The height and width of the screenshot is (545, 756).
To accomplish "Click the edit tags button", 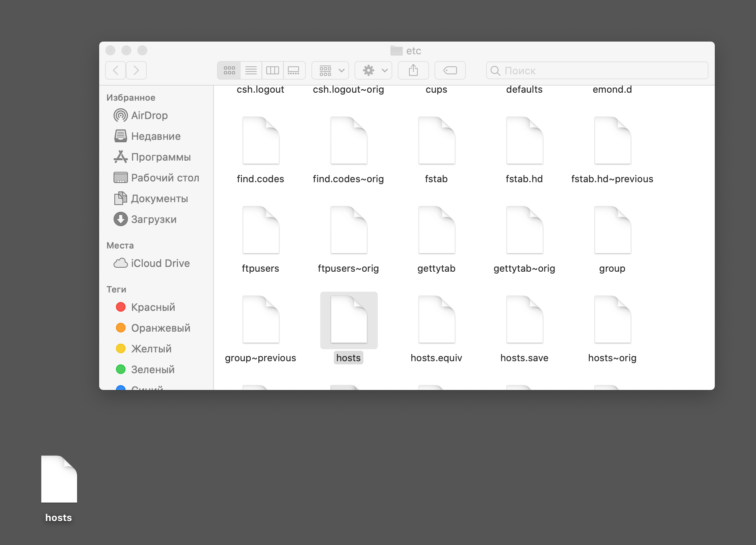I will pyautogui.click(x=450, y=71).
